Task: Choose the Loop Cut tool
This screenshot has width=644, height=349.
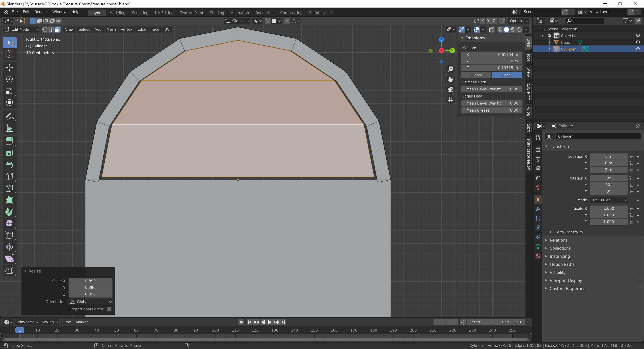Action: pyautogui.click(x=9, y=177)
